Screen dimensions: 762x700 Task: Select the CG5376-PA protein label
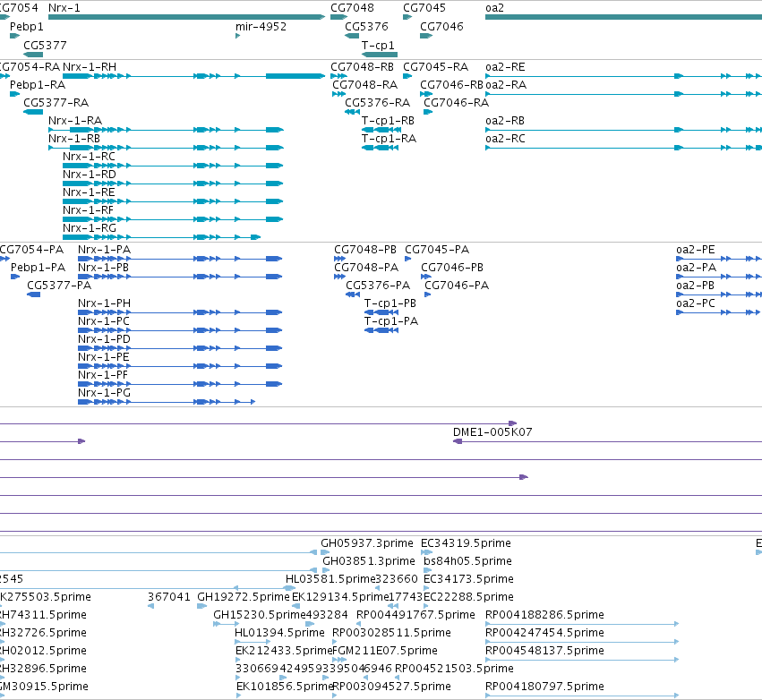tap(378, 286)
